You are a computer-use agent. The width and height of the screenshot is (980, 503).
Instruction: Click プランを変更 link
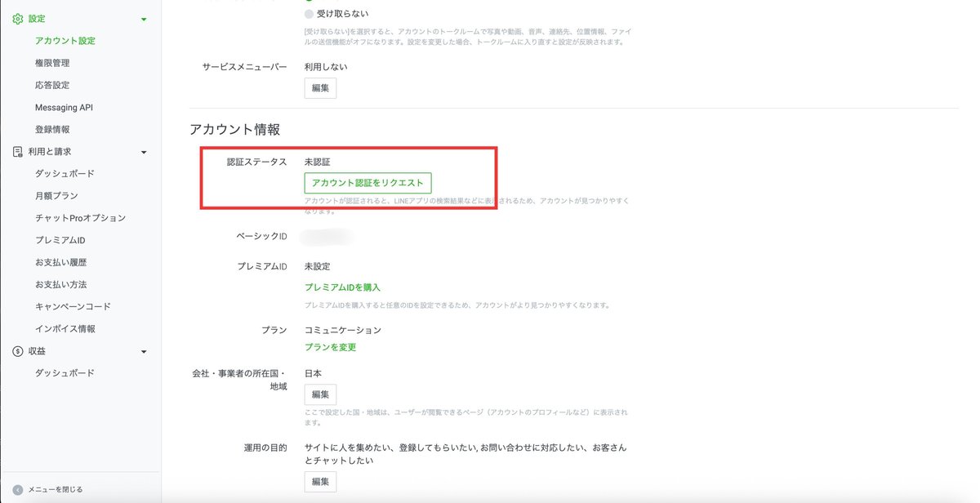click(330, 347)
